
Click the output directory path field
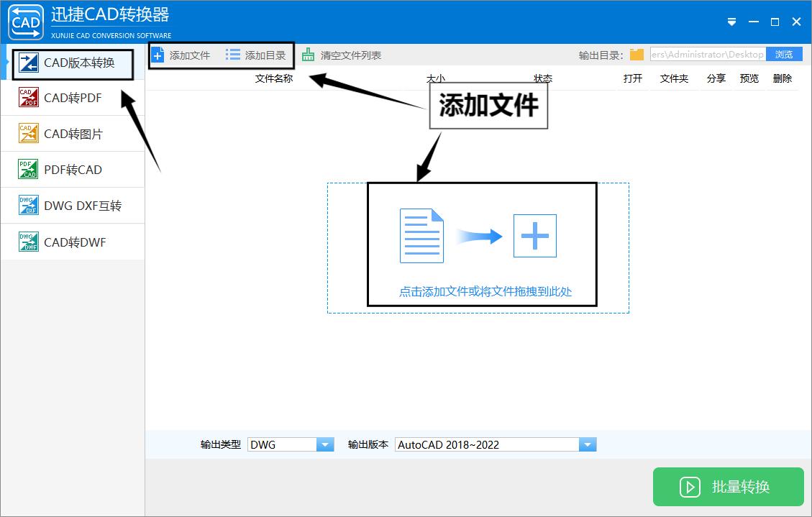708,55
